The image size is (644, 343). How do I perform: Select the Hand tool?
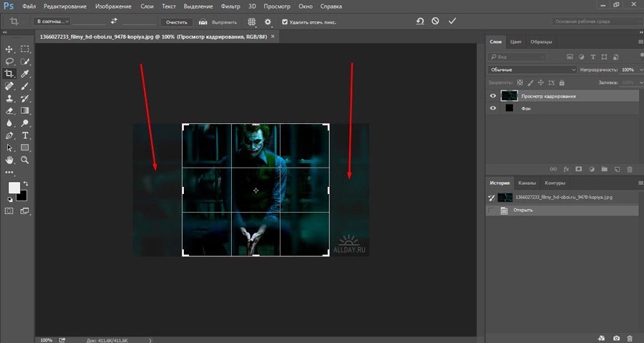(9, 160)
